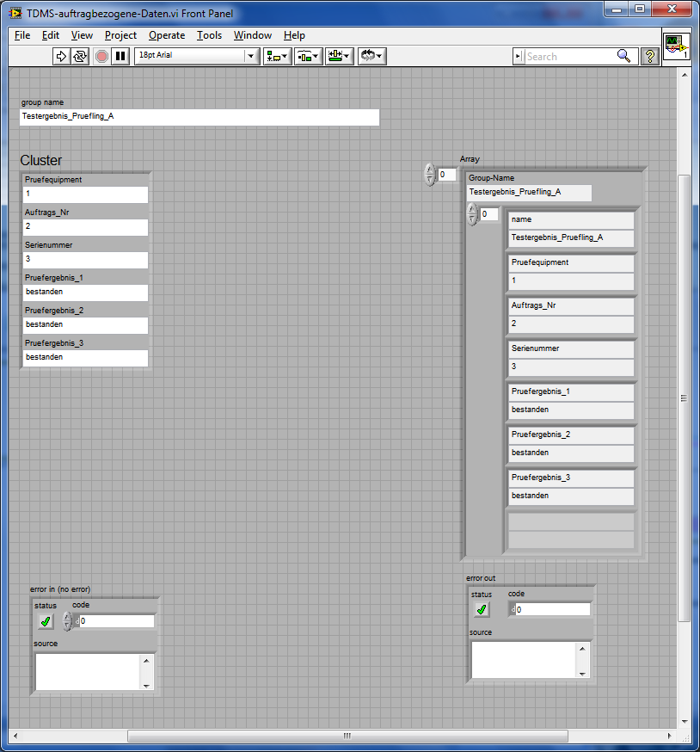Click Pruefergebnis_1 label in Array

pos(571,392)
